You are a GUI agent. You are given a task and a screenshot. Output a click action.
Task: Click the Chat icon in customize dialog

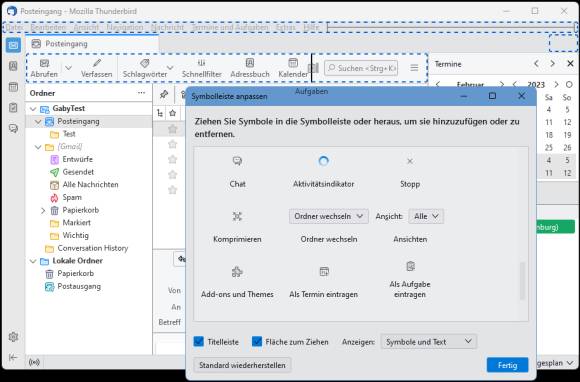[x=237, y=161]
